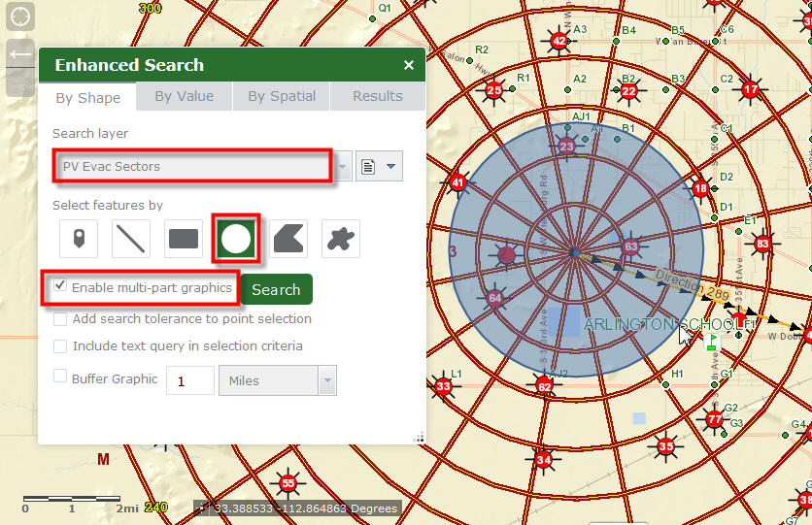Click the green dot labeled H1

coord(666,385)
